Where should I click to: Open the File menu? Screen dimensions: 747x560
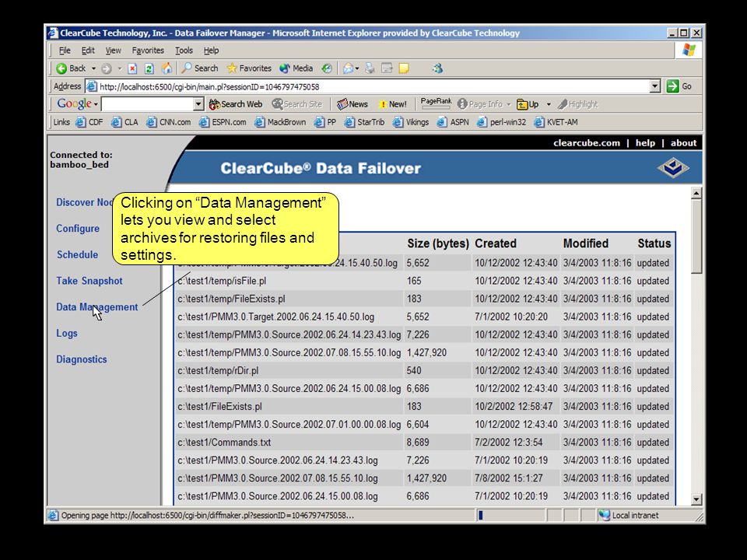pyautogui.click(x=65, y=51)
